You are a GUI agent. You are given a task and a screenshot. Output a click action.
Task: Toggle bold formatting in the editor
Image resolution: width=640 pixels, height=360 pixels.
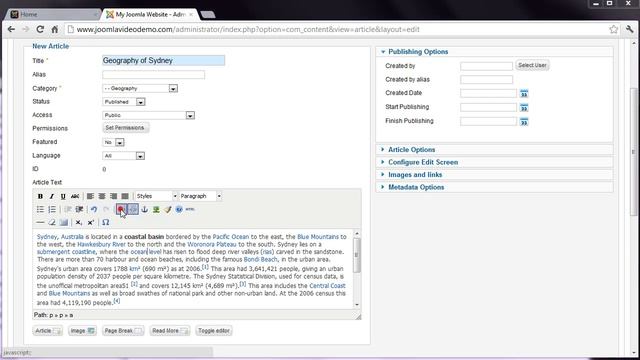pyautogui.click(x=40, y=196)
